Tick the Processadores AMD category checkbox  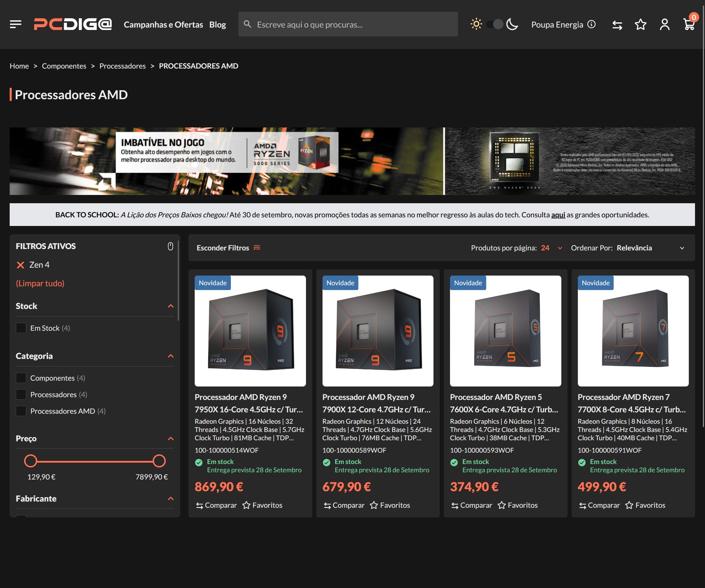tap(21, 411)
